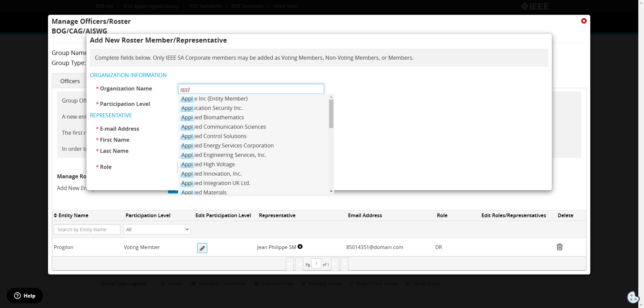
Task: Go to next page of roster
Action: coord(335,264)
